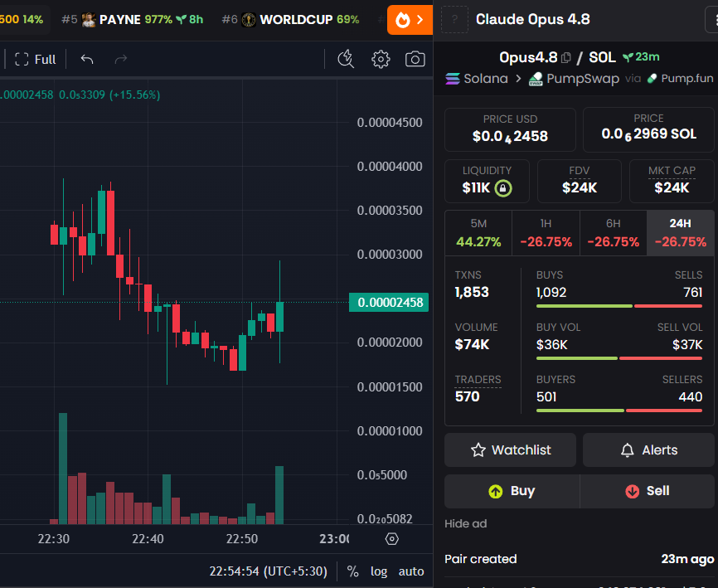Click the LIQUIDITY $11K box
This screenshot has height=588, width=718.
(487, 182)
